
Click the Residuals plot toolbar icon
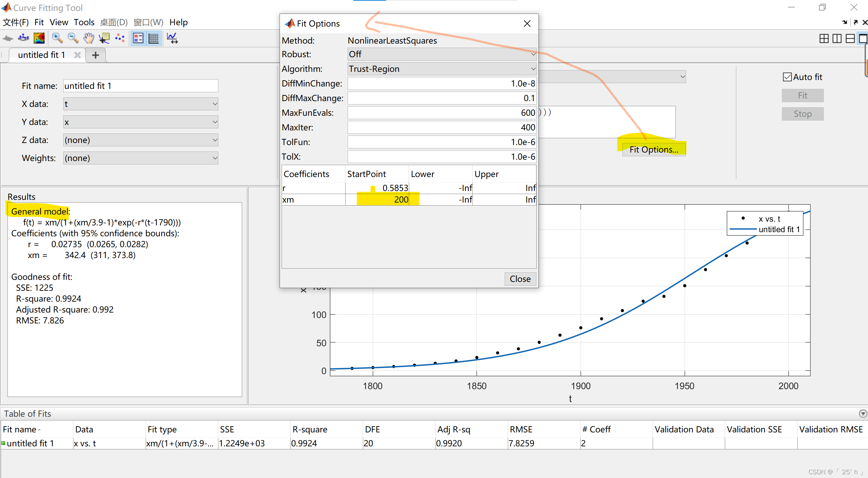23,38
